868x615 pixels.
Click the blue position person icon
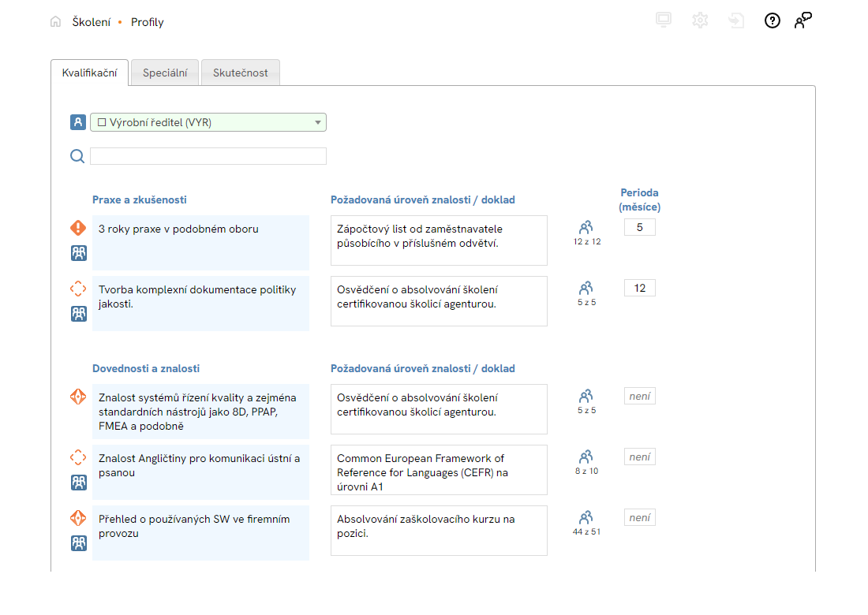77,122
